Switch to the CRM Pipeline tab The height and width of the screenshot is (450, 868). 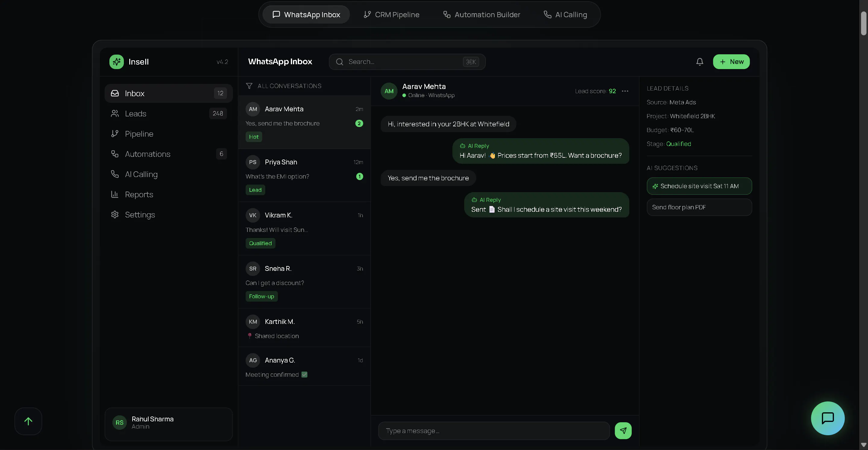[x=391, y=14]
